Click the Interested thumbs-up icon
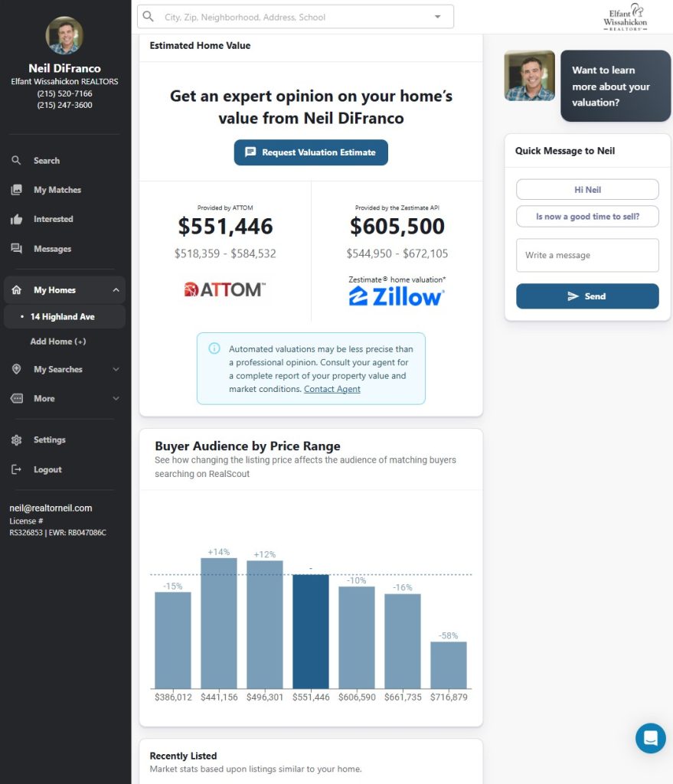Viewport: 673px width, 784px height. point(17,219)
